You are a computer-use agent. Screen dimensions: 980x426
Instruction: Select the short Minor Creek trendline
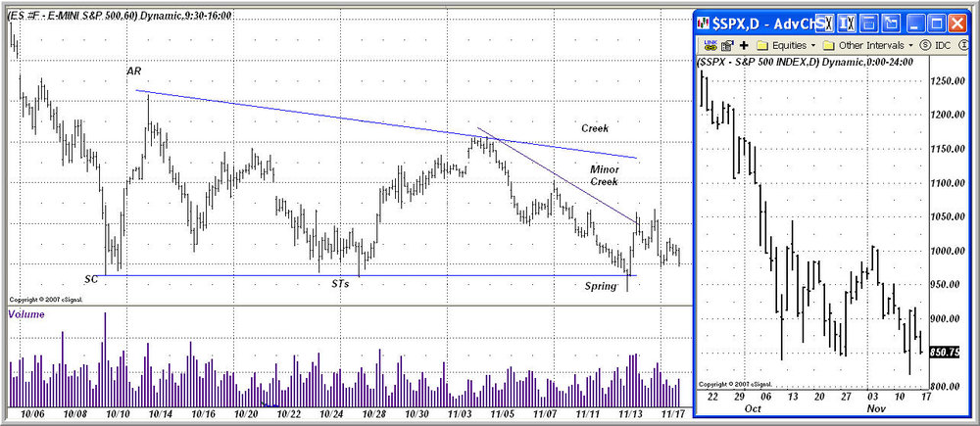558,175
